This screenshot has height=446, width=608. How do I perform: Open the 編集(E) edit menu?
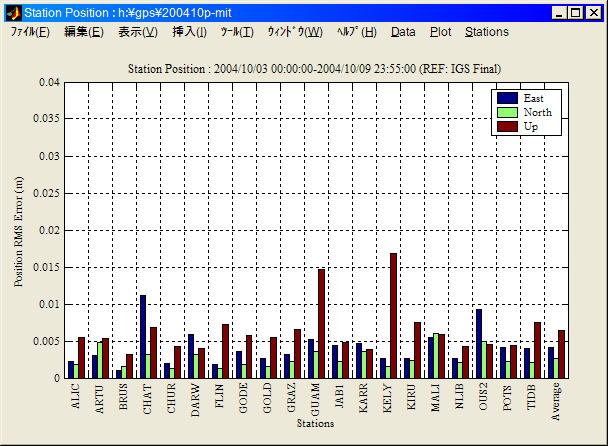click(84, 32)
